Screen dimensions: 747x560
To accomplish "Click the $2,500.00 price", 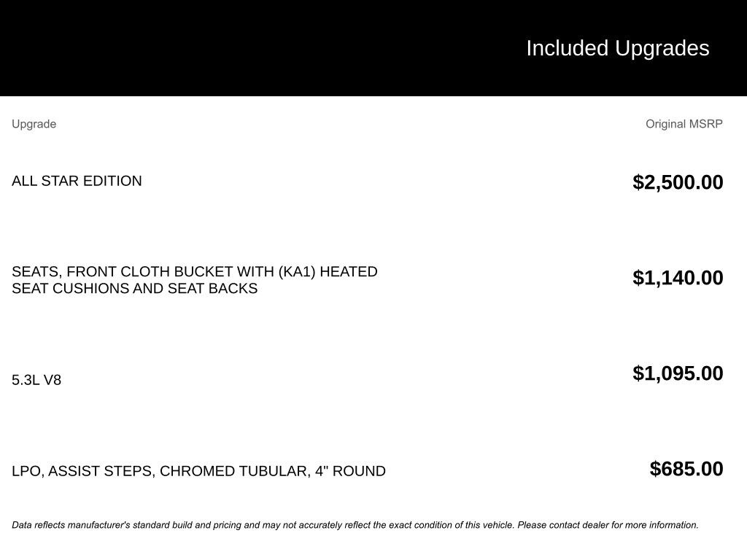I will coord(678,182).
